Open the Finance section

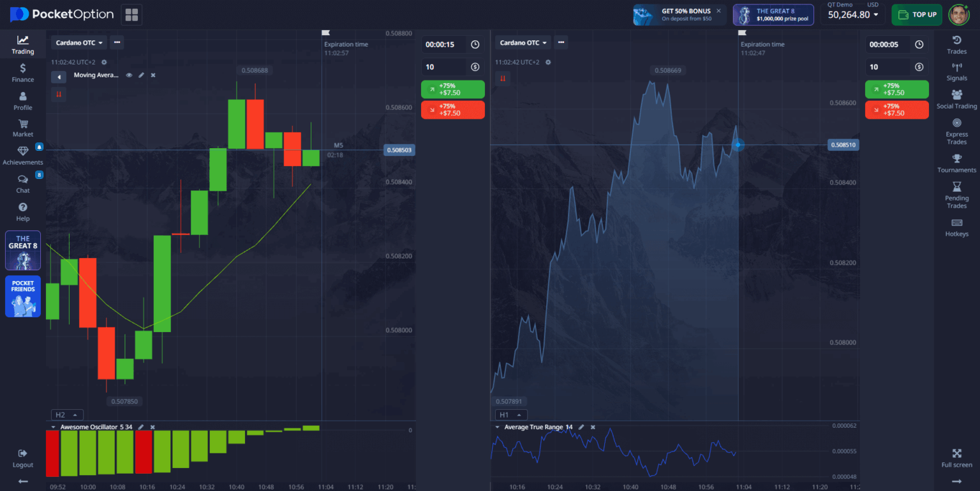[x=22, y=73]
